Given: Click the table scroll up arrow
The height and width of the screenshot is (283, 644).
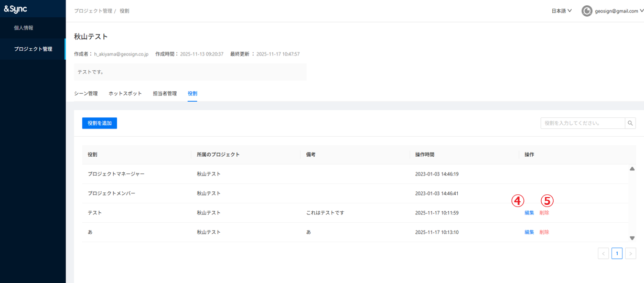Looking at the screenshot, I should [x=632, y=169].
